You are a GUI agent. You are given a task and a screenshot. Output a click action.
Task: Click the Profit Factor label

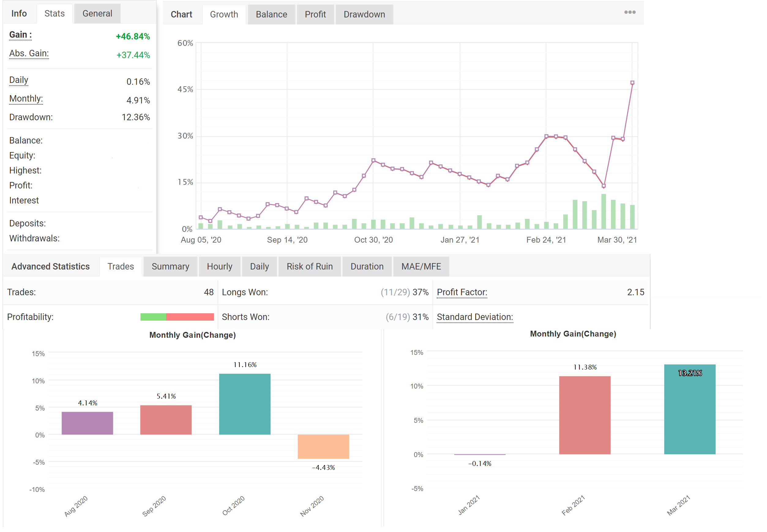pyautogui.click(x=462, y=292)
